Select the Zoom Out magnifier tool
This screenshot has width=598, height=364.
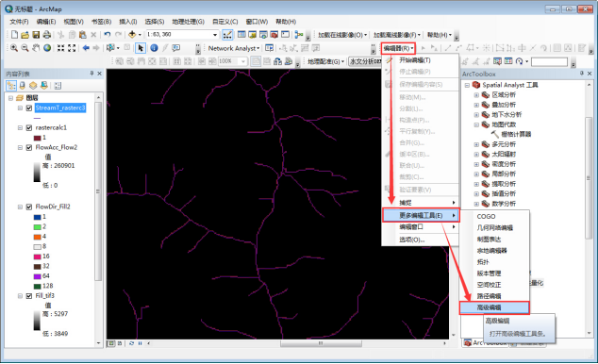click(25, 48)
